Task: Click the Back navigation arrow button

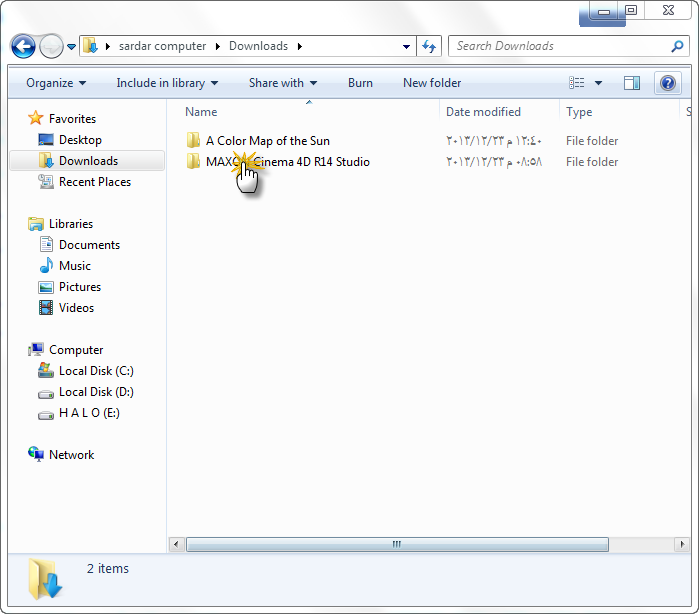Action: pos(24,46)
